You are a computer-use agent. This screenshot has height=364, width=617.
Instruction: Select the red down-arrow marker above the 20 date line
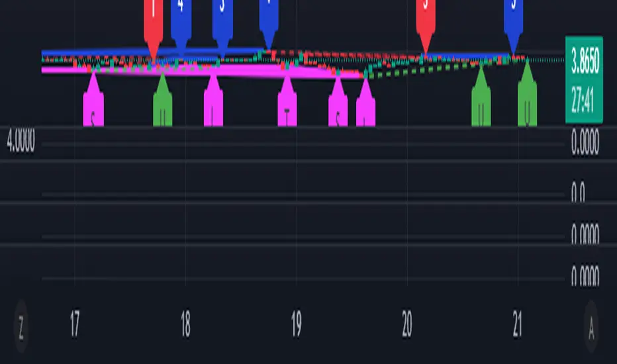(426, 26)
